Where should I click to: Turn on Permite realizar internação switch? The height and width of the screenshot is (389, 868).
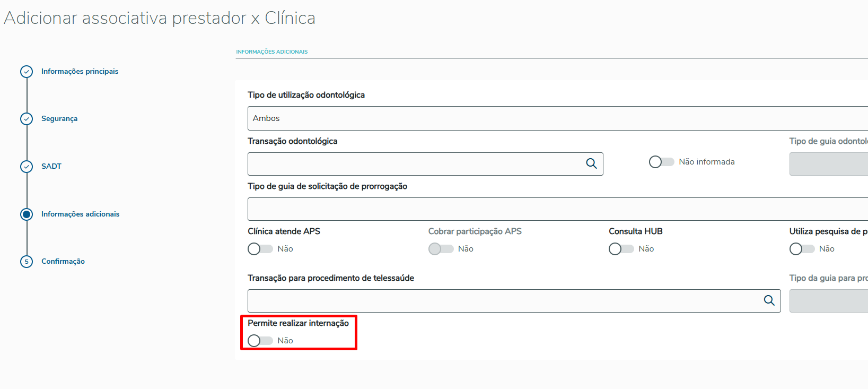(x=260, y=341)
